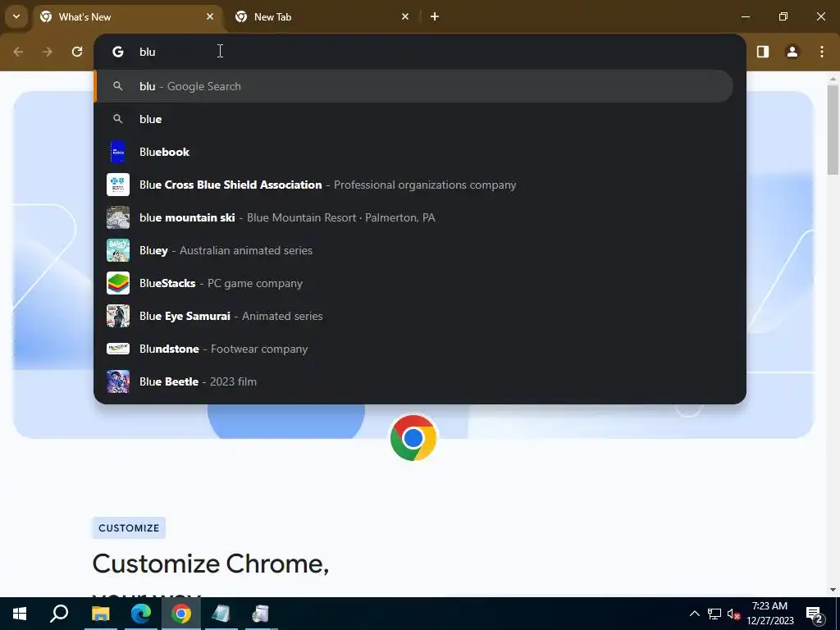Show hidden system tray icons
Image resolution: width=840 pixels, height=630 pixels.
[x=694, y=614]
